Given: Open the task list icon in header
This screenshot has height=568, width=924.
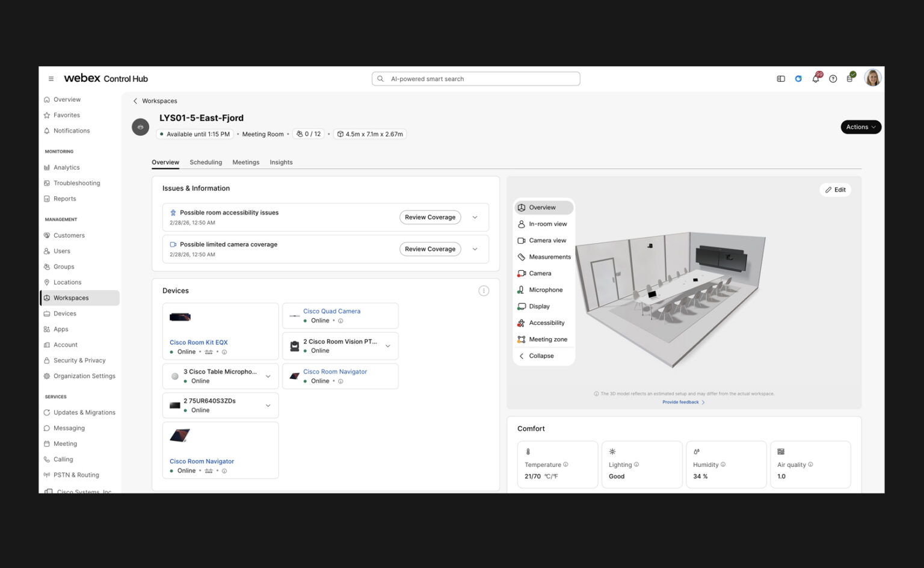Looking at the screenshot, I should point(850,79).
